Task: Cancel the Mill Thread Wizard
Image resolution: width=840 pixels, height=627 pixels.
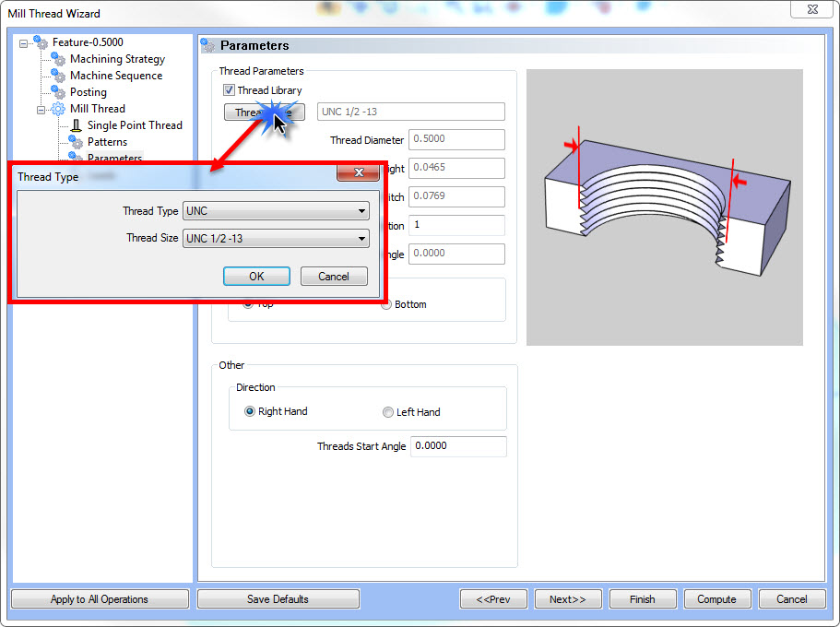Action: coord(792,599)
